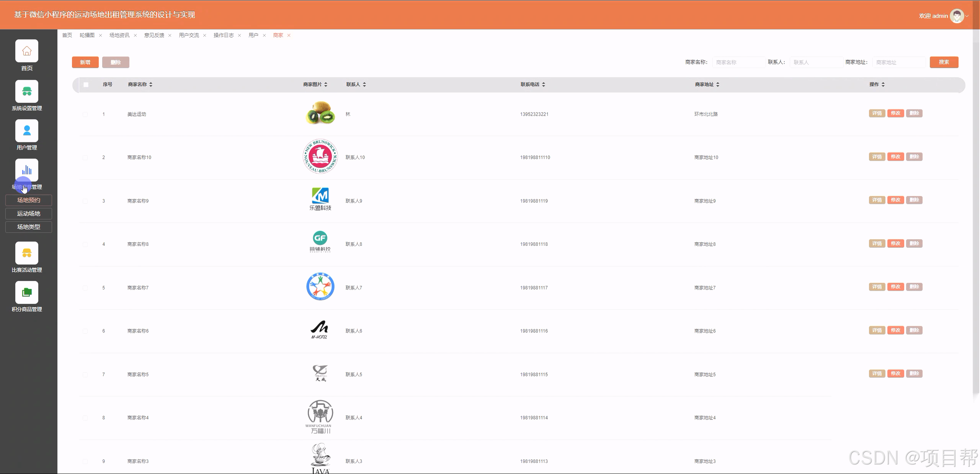Click the admin avatar picture
980x474 pixels.
(957, 16)
